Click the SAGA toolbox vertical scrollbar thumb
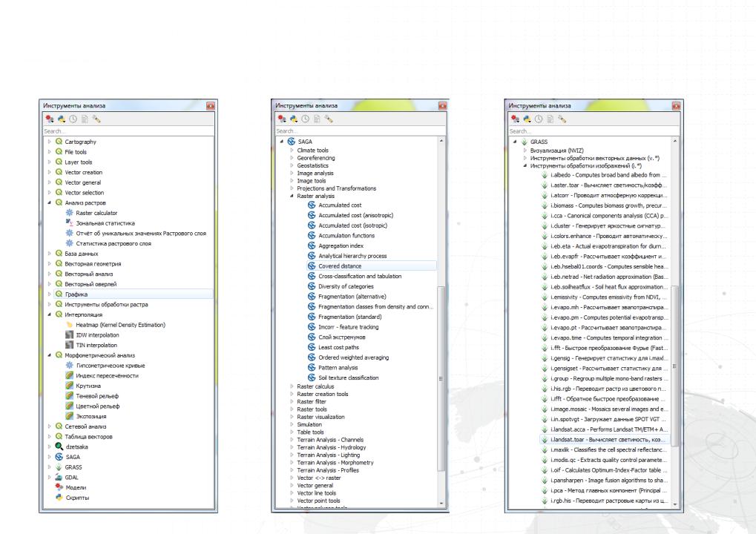 coord(441,378)
